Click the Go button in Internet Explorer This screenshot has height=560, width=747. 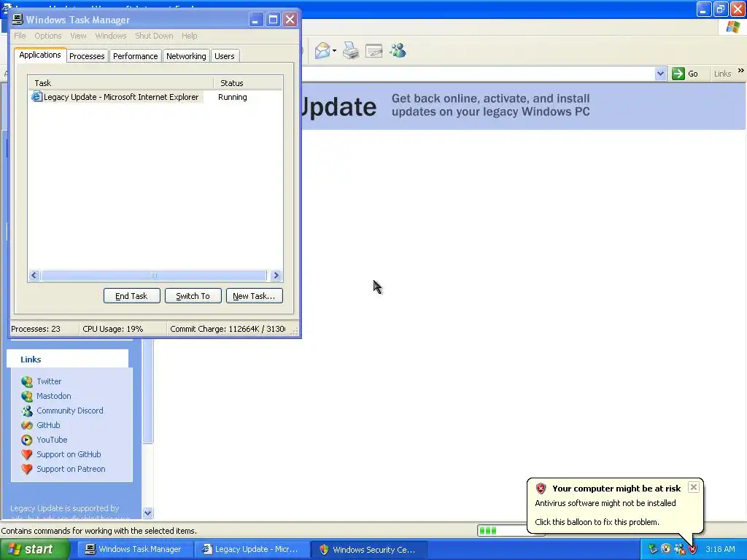click(x=685, y=74)
